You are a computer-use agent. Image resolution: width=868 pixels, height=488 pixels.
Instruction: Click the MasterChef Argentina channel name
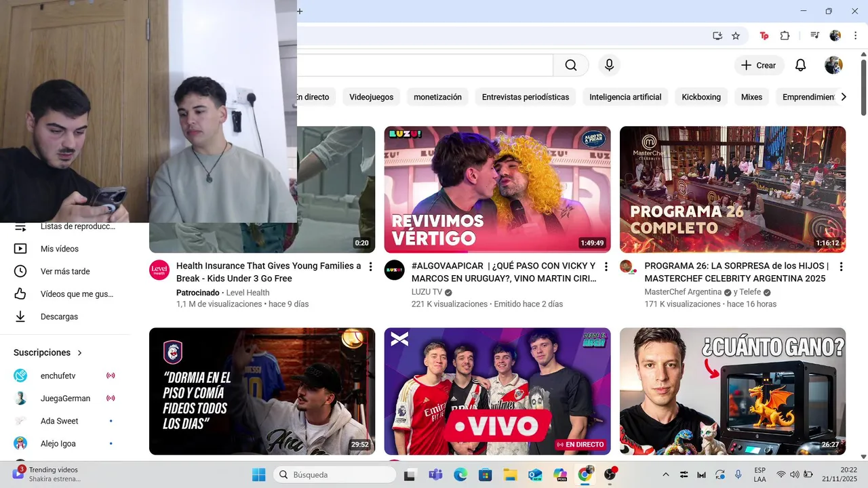coord(683,292)
